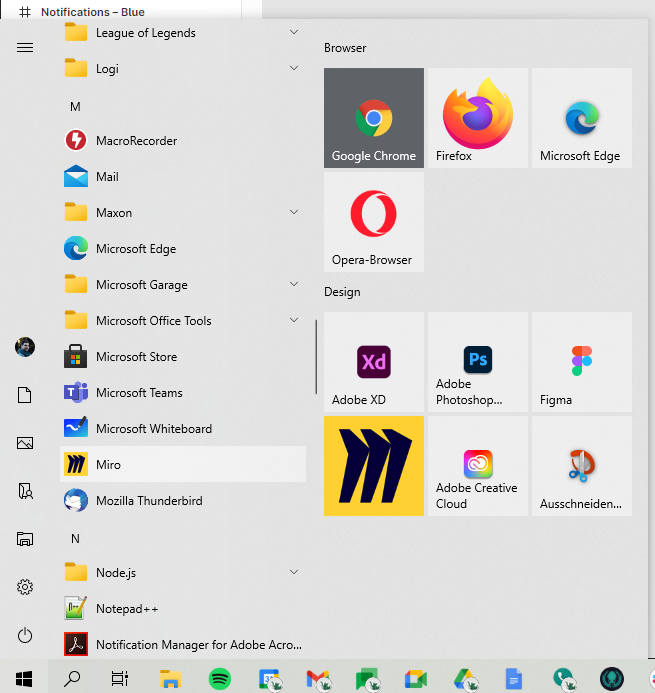
Task: Open Adobe Creative Cloud tile
Action: 478,466
